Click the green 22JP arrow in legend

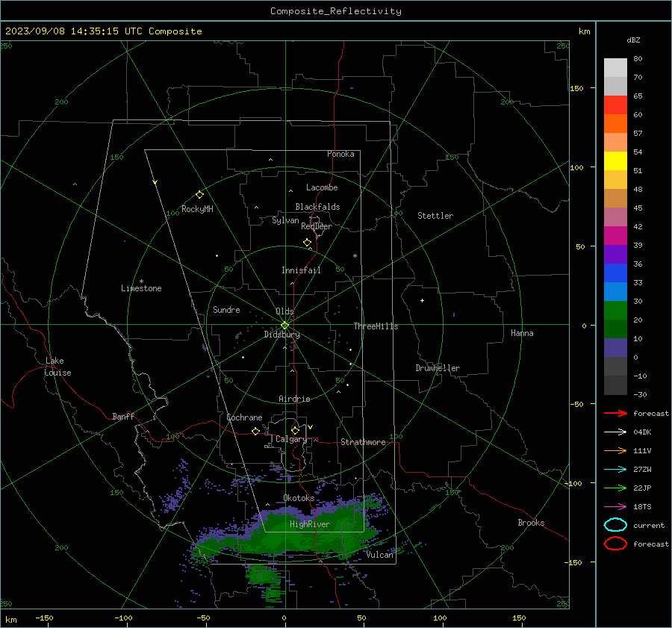tap(615, 488)
